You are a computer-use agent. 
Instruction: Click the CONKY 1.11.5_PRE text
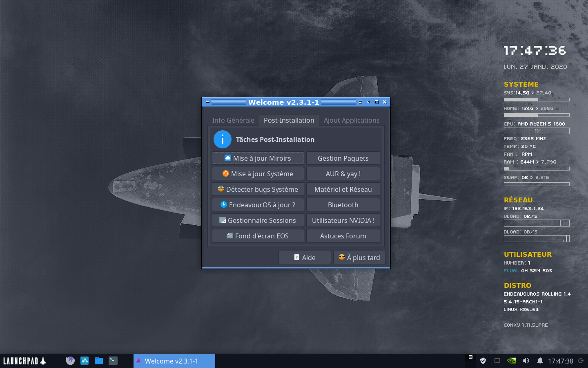point(526,325)
